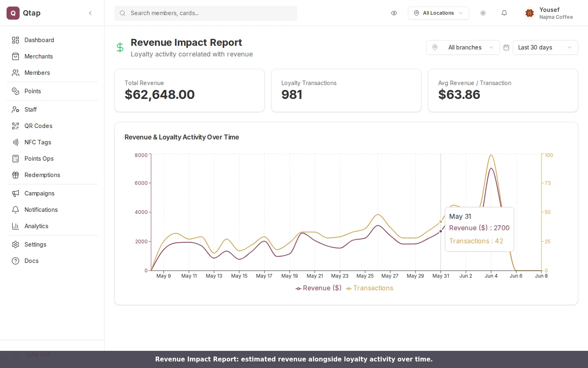Image resolution: width=588 pixels, height=368 pixels.
Task: Click the NFC Tags wave icon
Action: click(16, 142)
